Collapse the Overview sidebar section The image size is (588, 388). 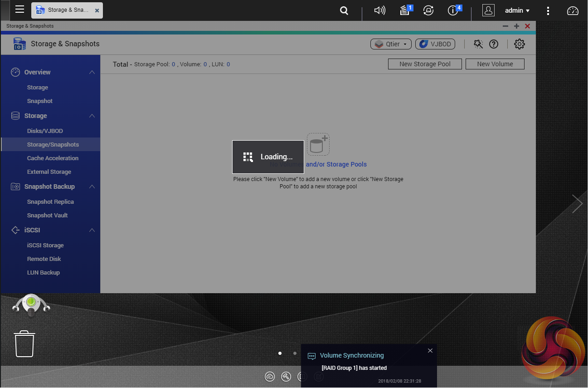pos(92,72)
